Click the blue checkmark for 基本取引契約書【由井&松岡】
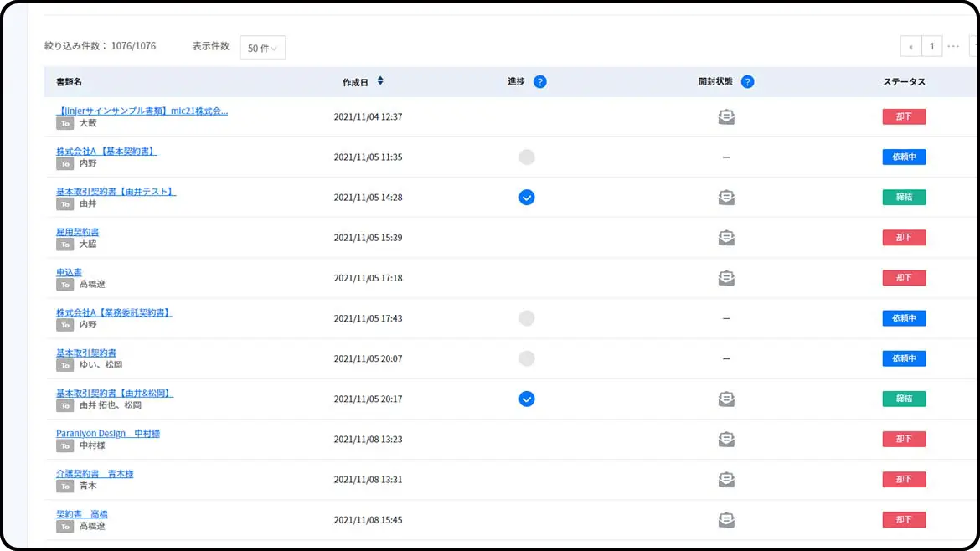Screen dimensions: 980x551 point(526,399)
